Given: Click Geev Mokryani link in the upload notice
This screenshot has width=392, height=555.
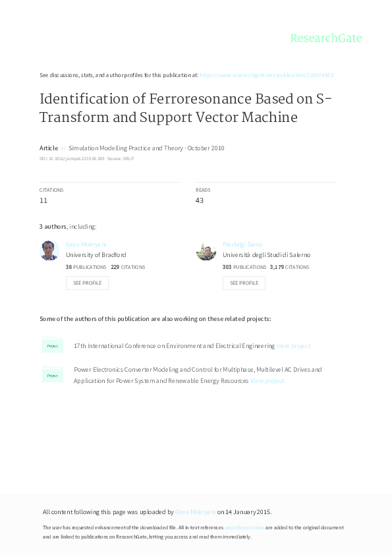Looking at the screenshot, I should coord(194,511).
